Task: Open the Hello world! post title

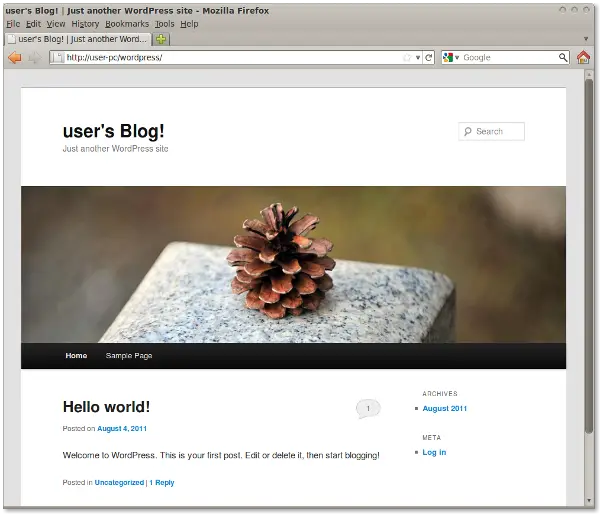Action: (106, 407)
